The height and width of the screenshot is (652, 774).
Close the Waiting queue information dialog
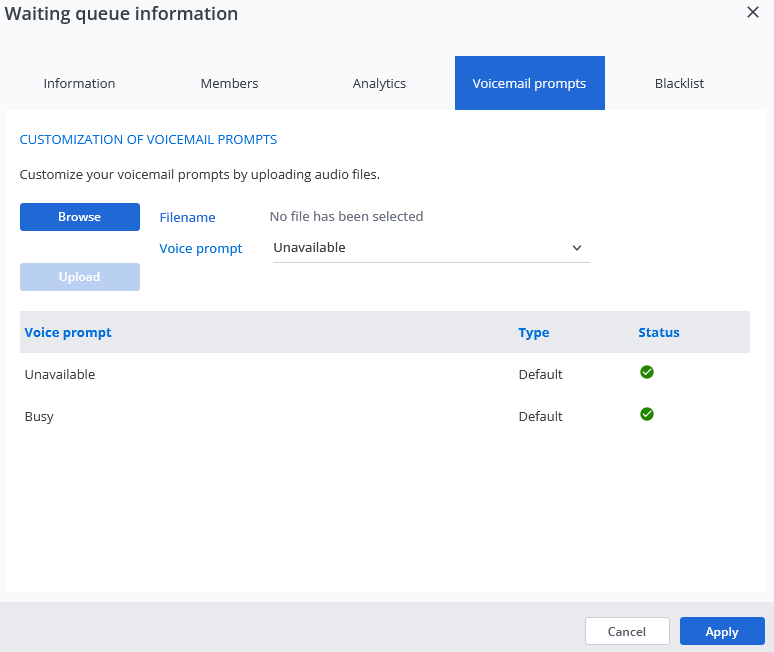tap(753, 12)
